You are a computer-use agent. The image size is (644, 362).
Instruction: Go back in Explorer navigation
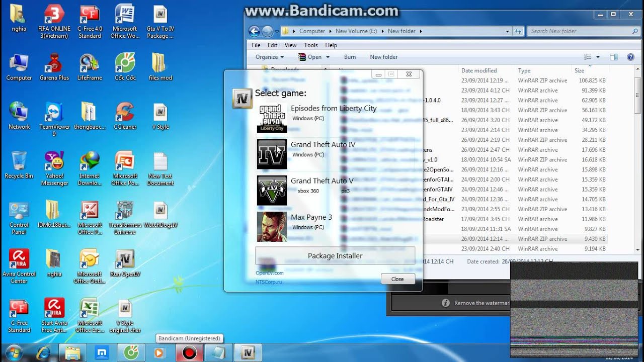(254, 31)
